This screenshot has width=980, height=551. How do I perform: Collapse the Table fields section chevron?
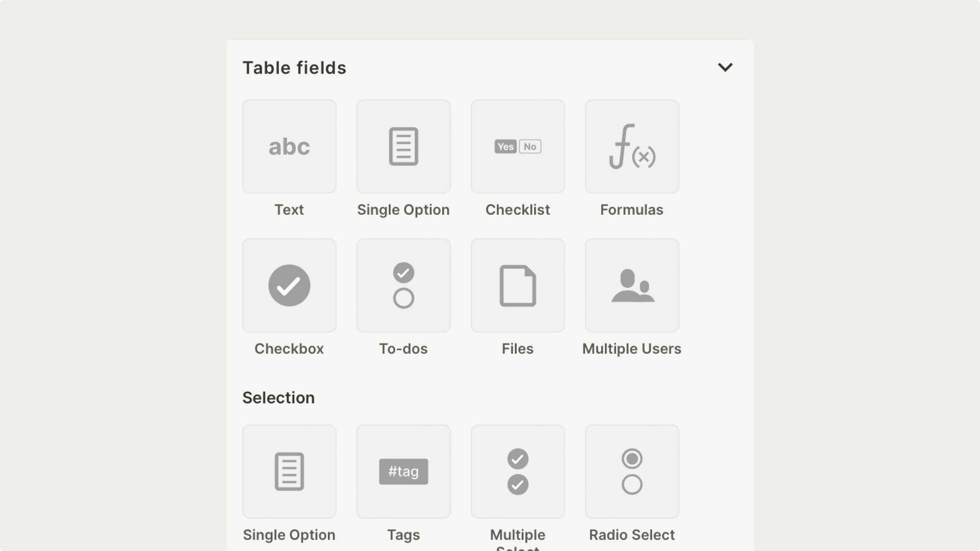coord(725,67)
